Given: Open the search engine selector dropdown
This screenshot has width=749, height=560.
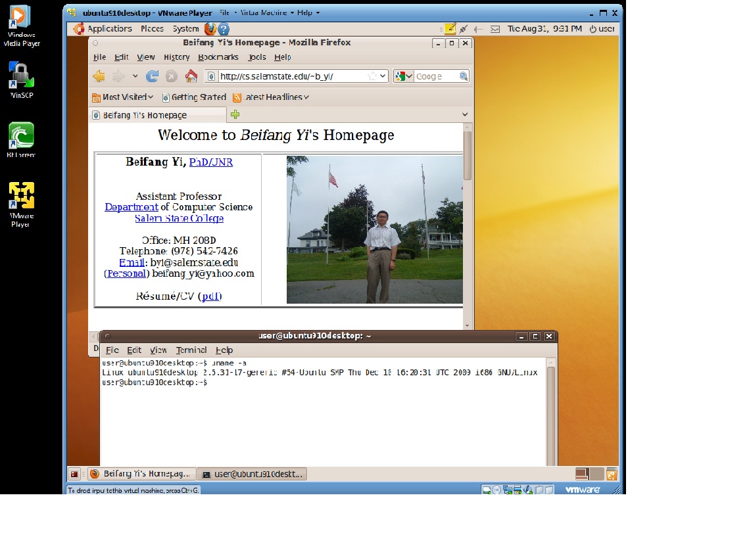Looking at the screenshot, I should pos(404,76).
